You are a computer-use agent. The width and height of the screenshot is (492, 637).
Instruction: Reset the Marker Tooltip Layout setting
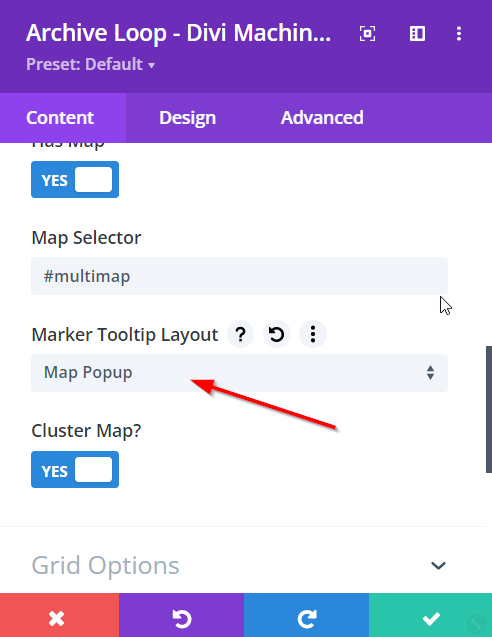pos(277,334)
